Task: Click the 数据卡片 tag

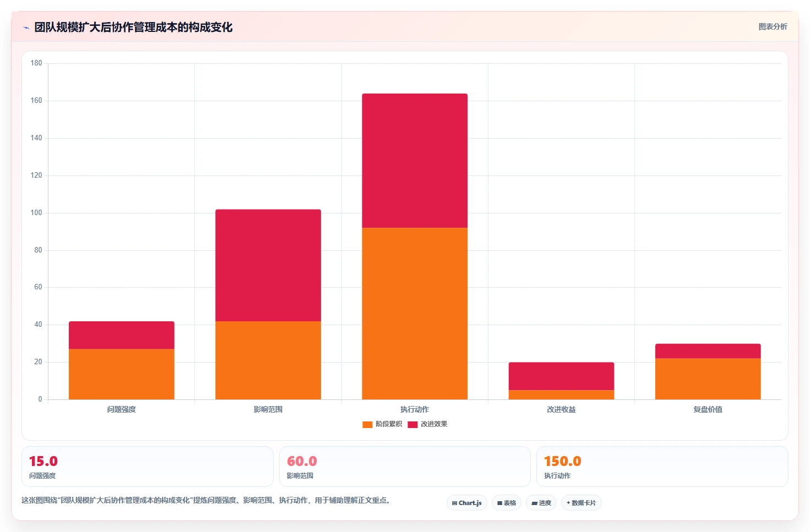Action: click(x=581, y=503)
